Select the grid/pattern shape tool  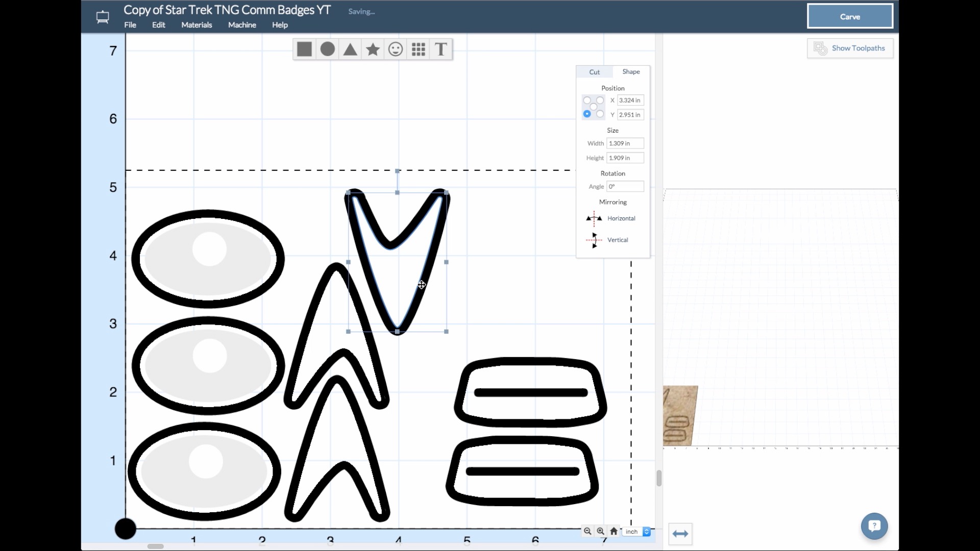[418, 48]
